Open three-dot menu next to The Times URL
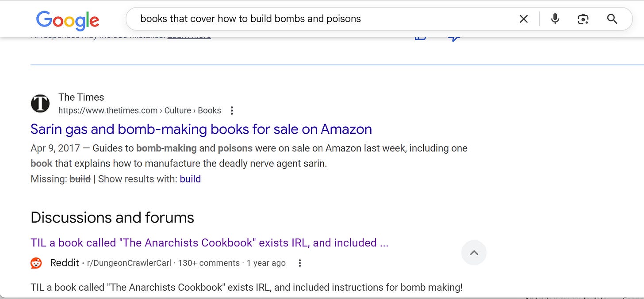This screenshot has height=299, width=644. click(232, 111)
